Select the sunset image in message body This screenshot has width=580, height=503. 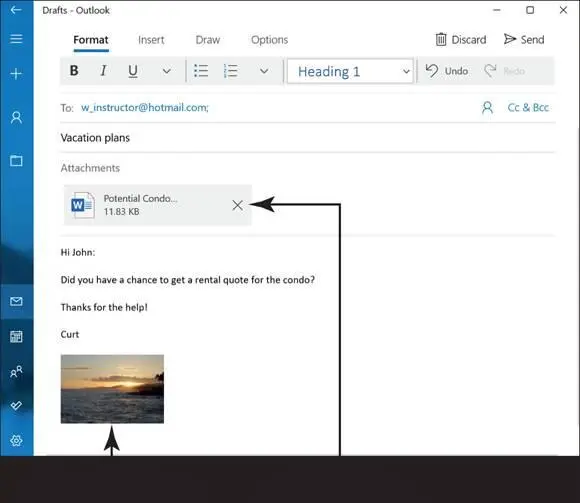point(112,389)
